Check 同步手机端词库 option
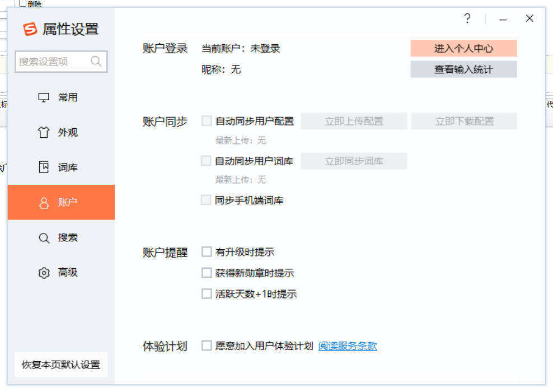Viewport: 553px width, 392px height. pos(206,199)
